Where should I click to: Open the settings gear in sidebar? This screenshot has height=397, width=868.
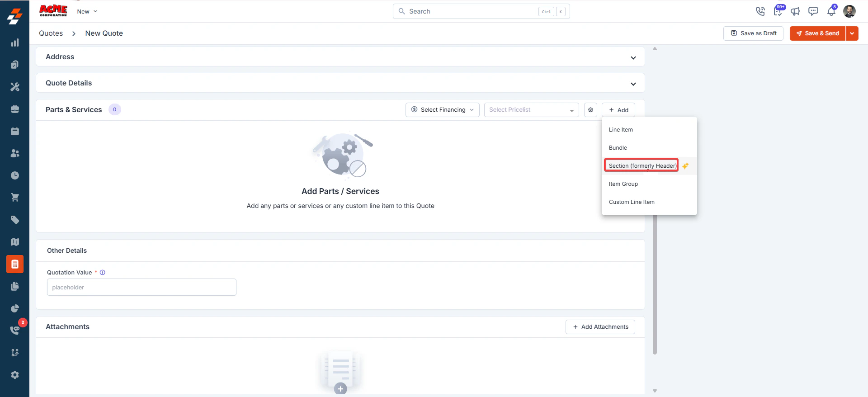[x=15, y=375]
